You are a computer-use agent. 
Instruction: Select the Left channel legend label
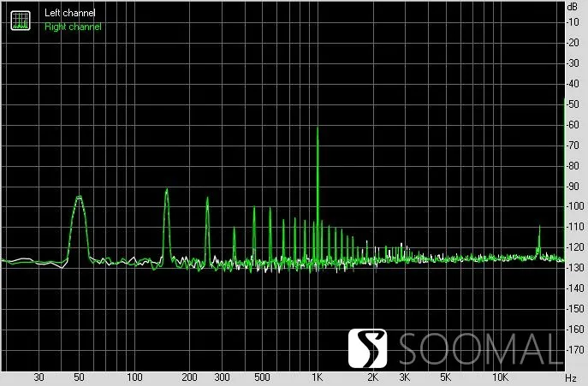(69, 13)
